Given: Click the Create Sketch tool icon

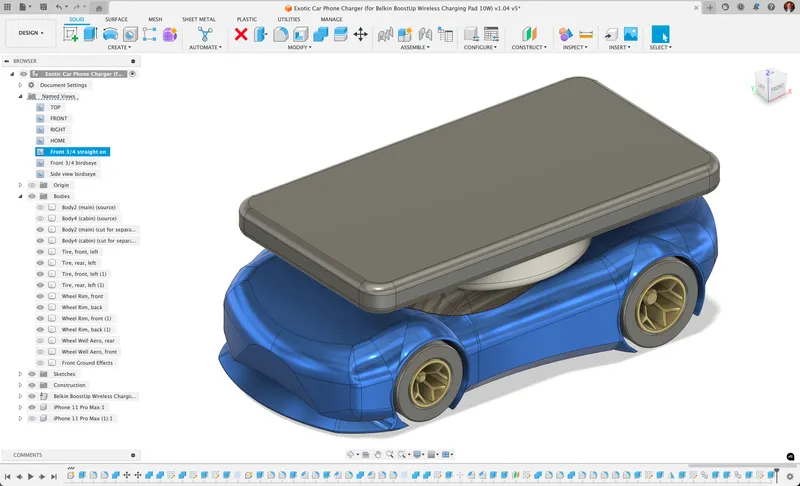Looking at the screenshot, I should [71, 34].
